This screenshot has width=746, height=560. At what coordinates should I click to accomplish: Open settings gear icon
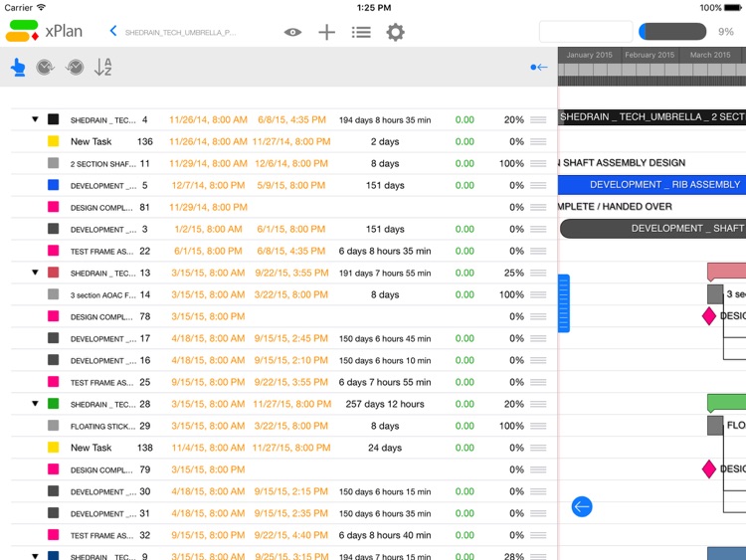click(x=395, y=33)
